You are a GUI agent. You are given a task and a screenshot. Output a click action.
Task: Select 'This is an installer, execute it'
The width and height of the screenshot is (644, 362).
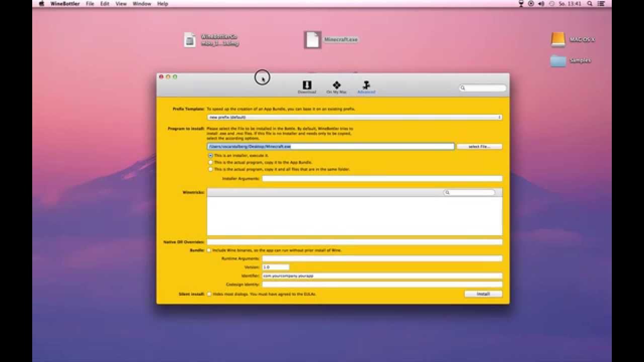tap(211, 155)
